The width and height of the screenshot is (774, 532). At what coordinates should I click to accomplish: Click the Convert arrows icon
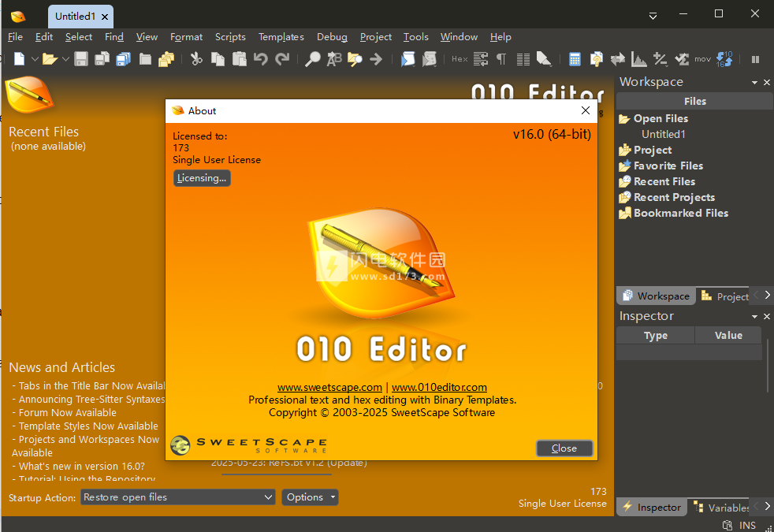(617, 59)
